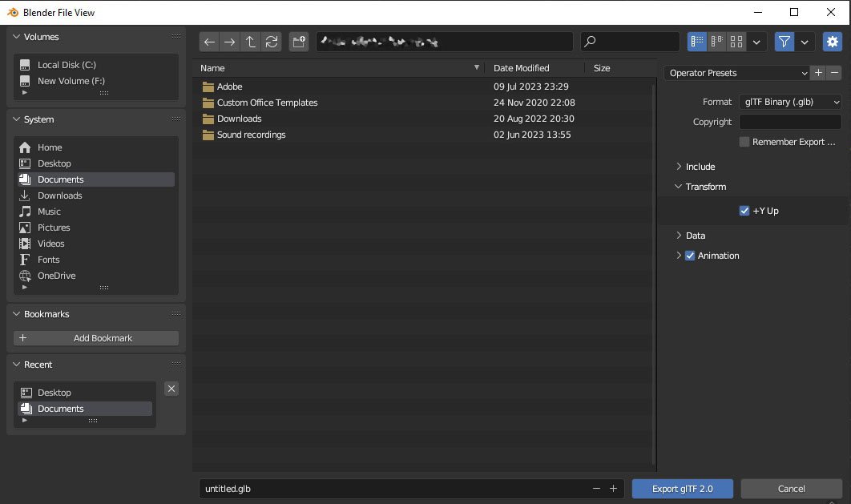Open the Operator Presets dropdown
The height and width of the screenshot is (504, 851).
point(737,73)
